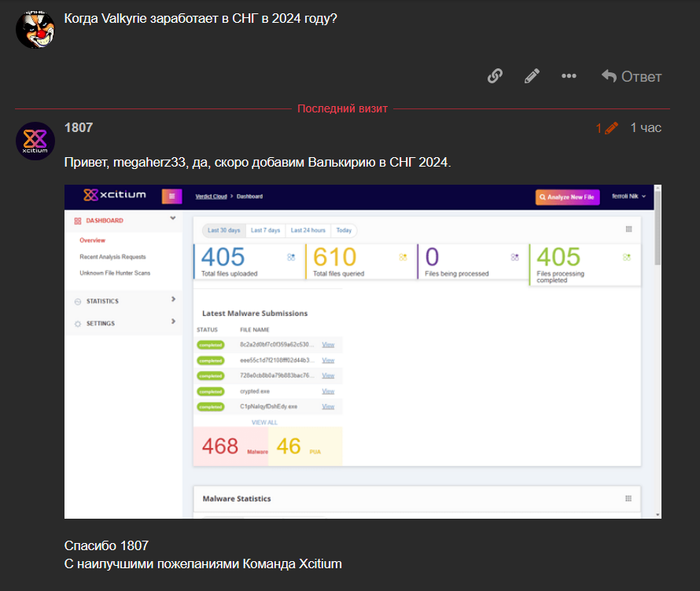This screenshot has width=700, height=591.
Task: Select Overview in the sidebar
Action: click(92, 240)
